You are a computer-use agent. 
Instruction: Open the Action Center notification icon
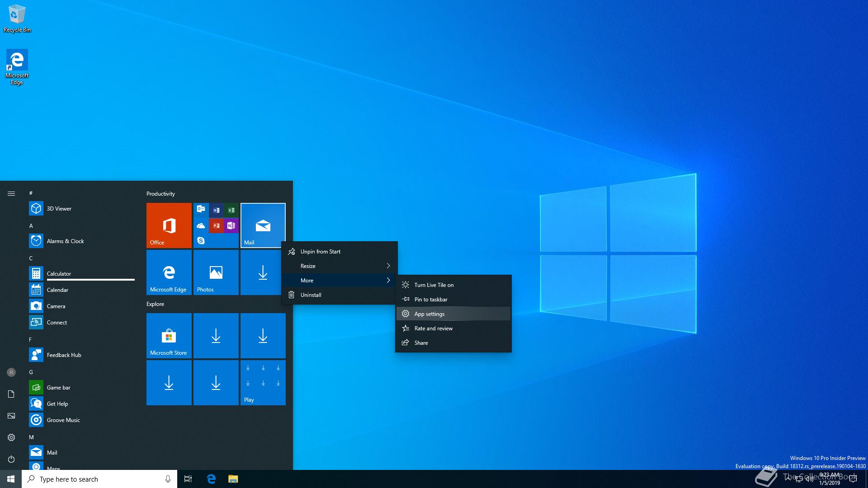(853, 479)
